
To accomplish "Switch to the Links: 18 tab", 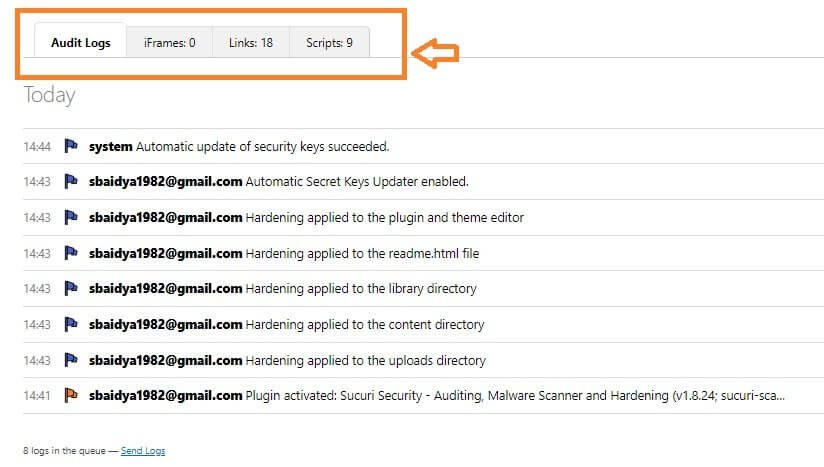I will (x=251, y=43).
